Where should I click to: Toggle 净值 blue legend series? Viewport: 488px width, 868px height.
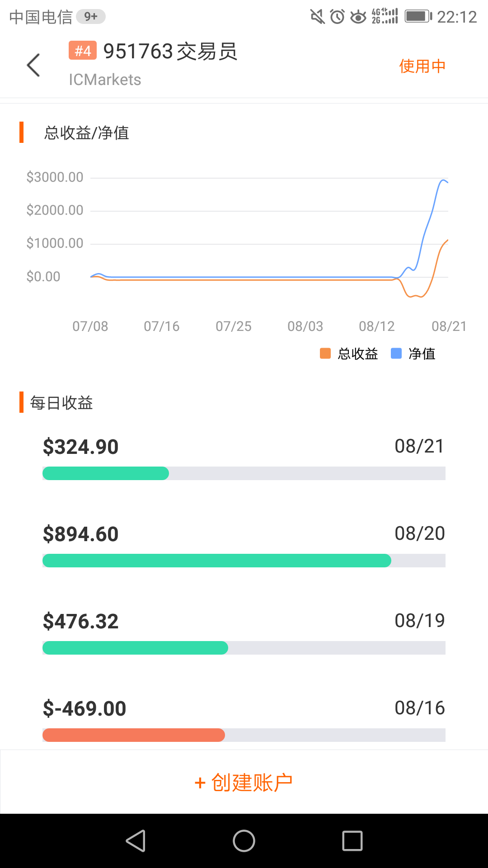413,354
